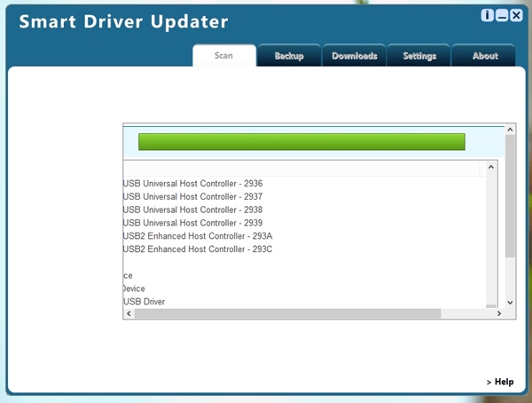Minimize the Smart Driver Updater window
The height and width of the screenshot is (403, 532).
[502, 15]
